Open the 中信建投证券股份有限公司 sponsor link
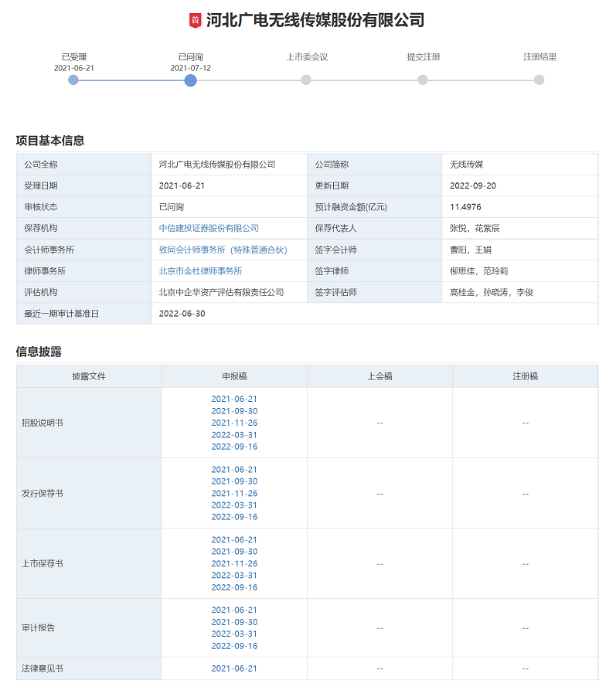This screenshot has height=690, width=616. pos(209,229)
